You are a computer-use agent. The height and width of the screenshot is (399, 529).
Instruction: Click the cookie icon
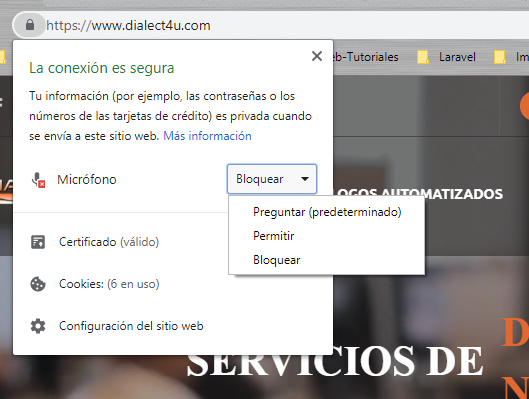[x=38, y=284]
